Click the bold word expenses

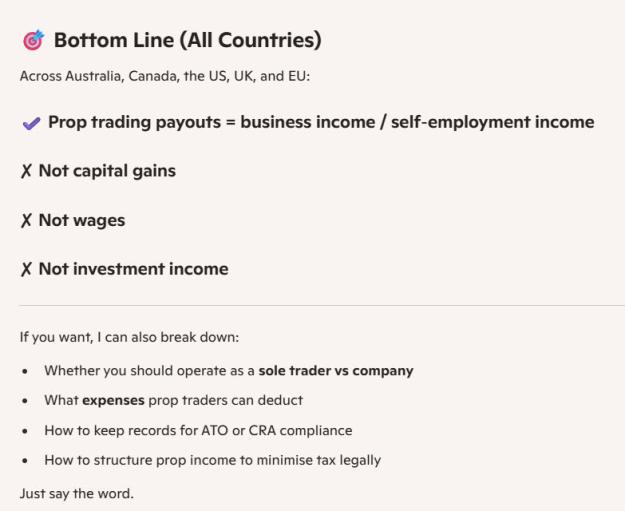pos(113,400)
